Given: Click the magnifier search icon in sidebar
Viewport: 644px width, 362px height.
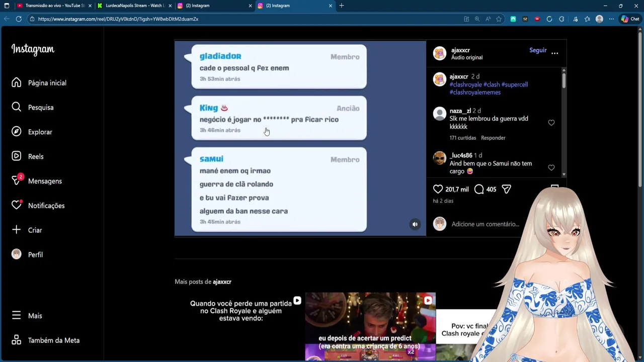Looking at the screenshot, I should click(17, 107).
